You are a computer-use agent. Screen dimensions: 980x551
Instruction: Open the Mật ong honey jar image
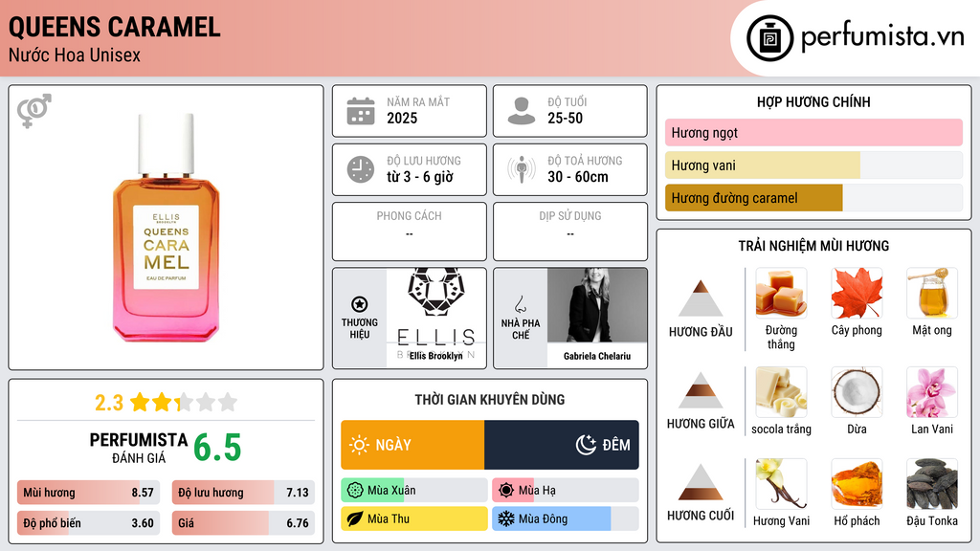point(932,294)
